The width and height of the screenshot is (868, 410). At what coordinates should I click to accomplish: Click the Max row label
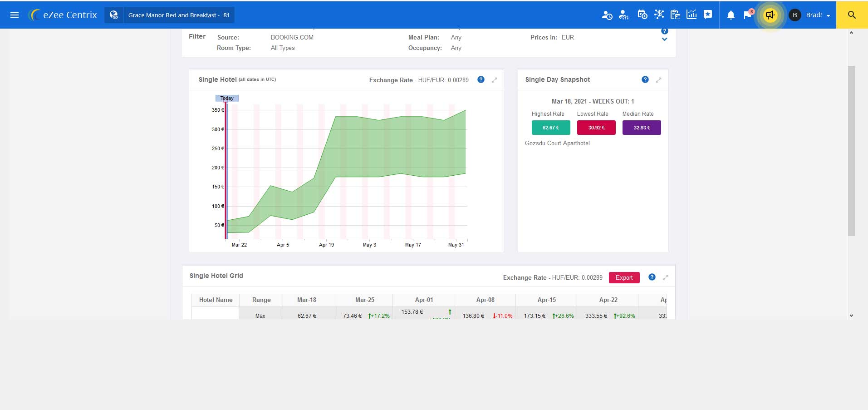coord(260,316)
